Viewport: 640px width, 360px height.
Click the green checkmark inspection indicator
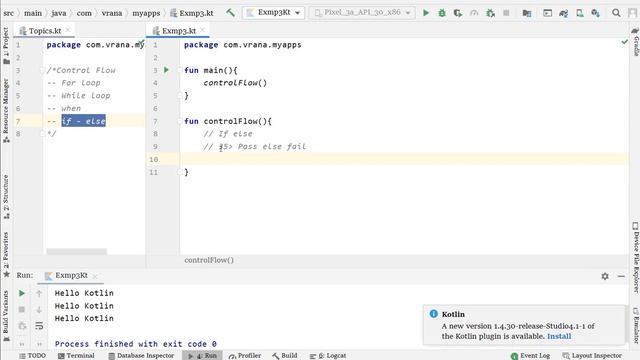tap(624, 42)
